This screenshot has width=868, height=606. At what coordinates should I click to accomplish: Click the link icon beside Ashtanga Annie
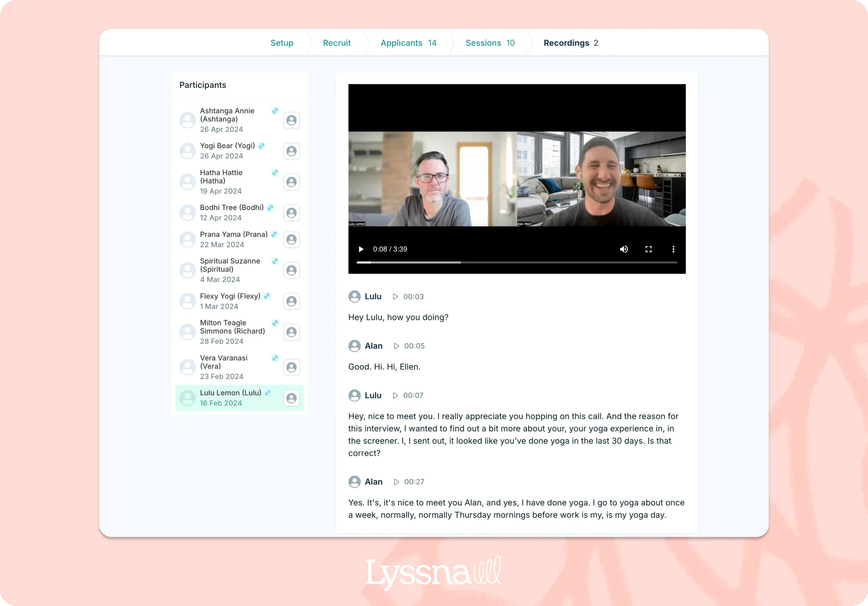[x=275, y=111]
